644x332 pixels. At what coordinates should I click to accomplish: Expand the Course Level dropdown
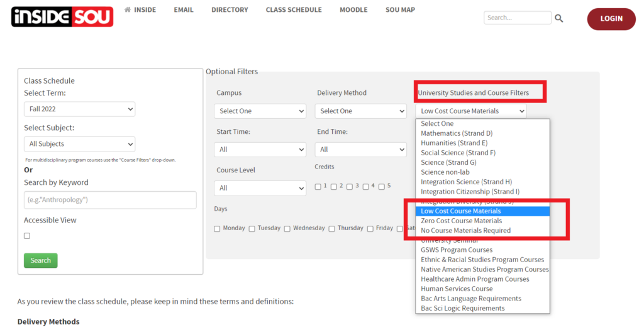[x=260, y=188]
